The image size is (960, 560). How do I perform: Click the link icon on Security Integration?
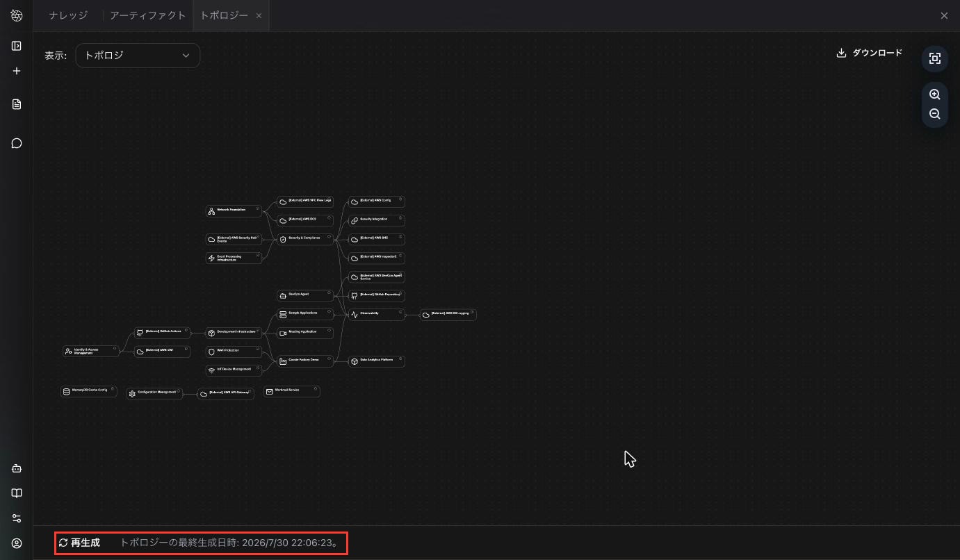pyautogui.click(x=355, y=221)
